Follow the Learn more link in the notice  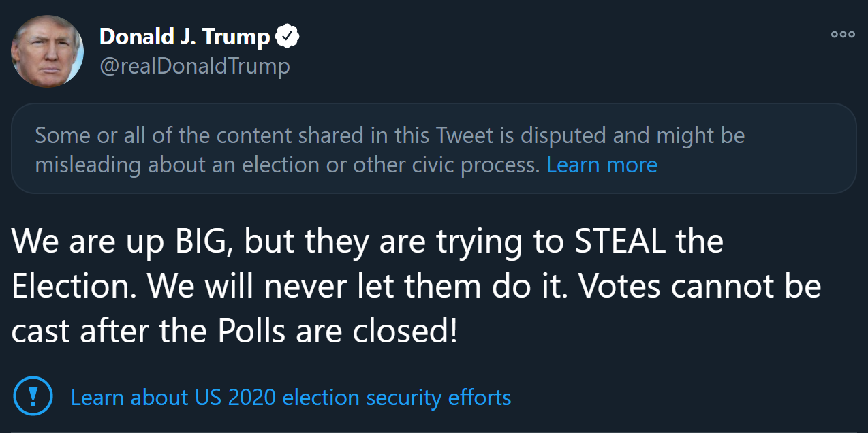coord(602,165)
